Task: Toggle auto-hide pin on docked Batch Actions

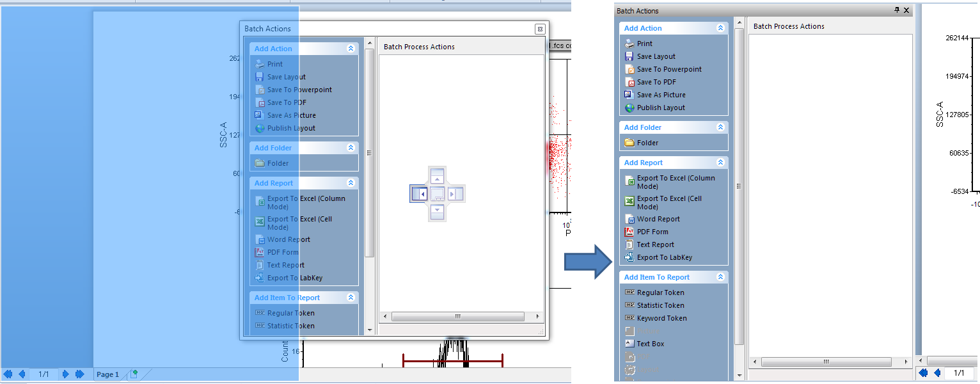Action: click(x=897, y=10)
